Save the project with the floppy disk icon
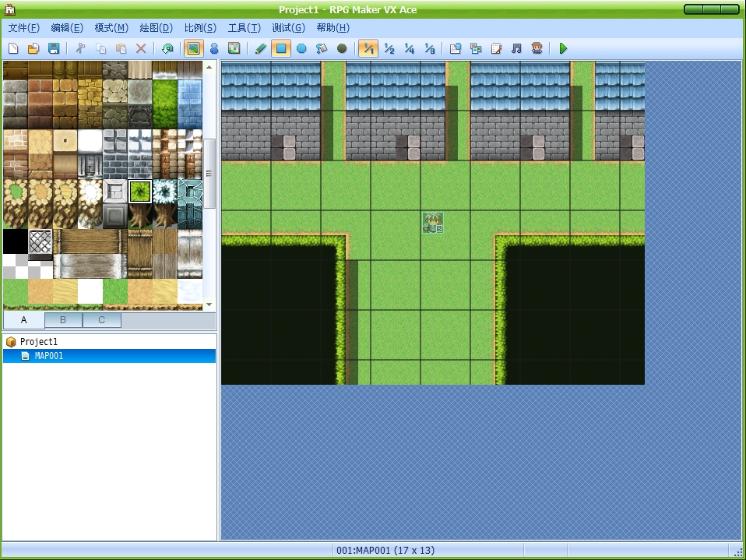This screenshot has width=746, height=560. [54, 48]
